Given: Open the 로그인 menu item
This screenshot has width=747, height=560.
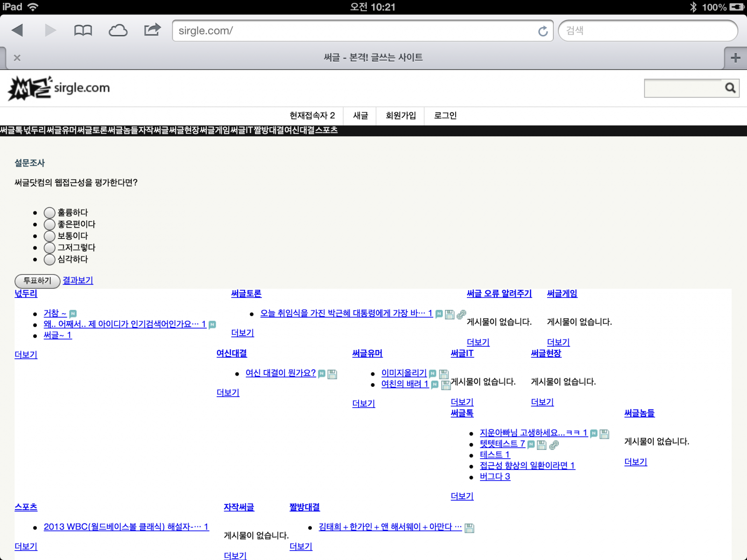Looking at the screenshot, I should click(x=445, y=116).
